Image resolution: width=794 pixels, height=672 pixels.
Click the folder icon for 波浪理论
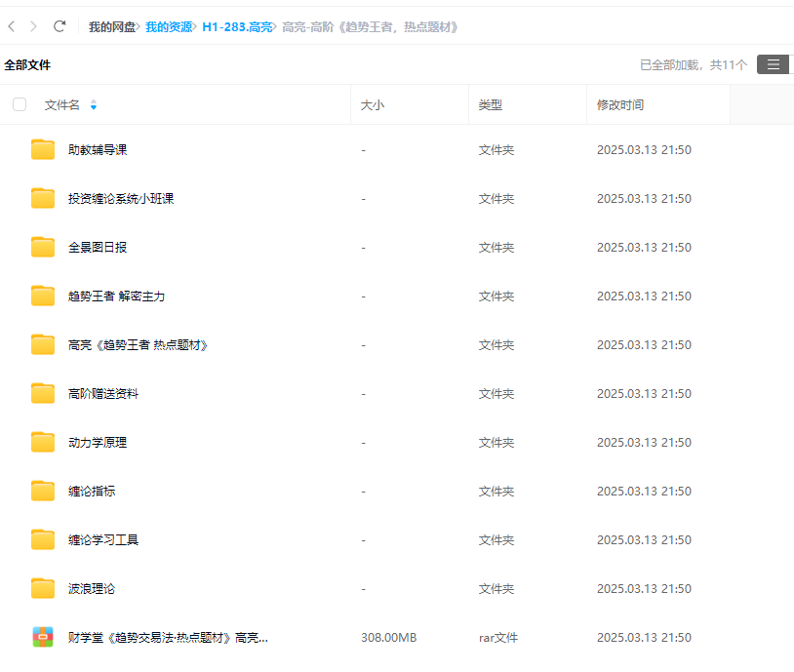pyautogui.click(x=41, y=588)
